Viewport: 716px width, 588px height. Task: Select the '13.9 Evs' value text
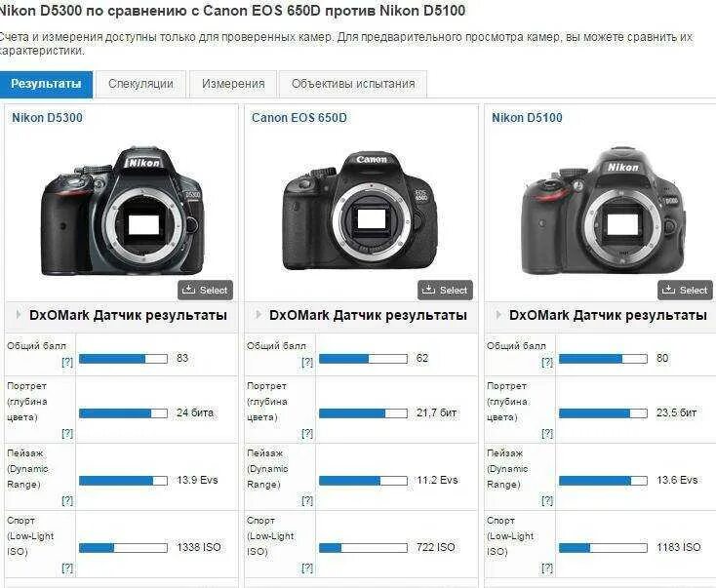[197, 480]
